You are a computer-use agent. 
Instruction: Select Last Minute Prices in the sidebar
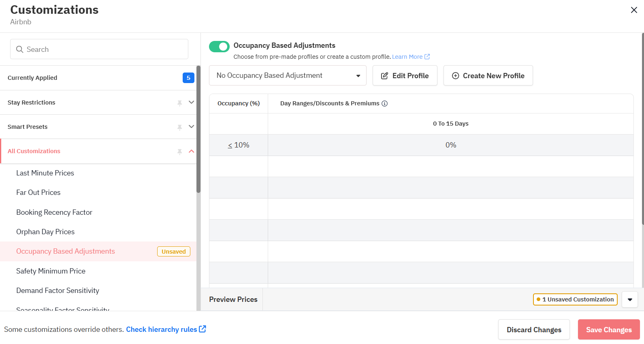(45, 173)
